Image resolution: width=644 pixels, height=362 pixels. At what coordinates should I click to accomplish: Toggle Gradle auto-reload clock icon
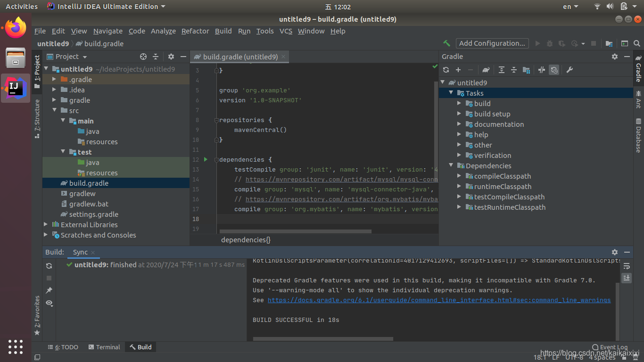pyautogui.click(x=554, y=70)
